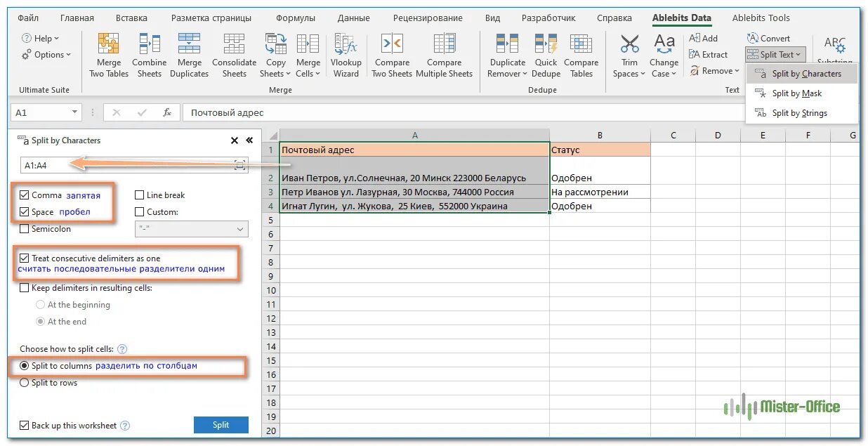The image size is (868, 446).
Task: Click the Change Case icon
Action: click(664, 44)
